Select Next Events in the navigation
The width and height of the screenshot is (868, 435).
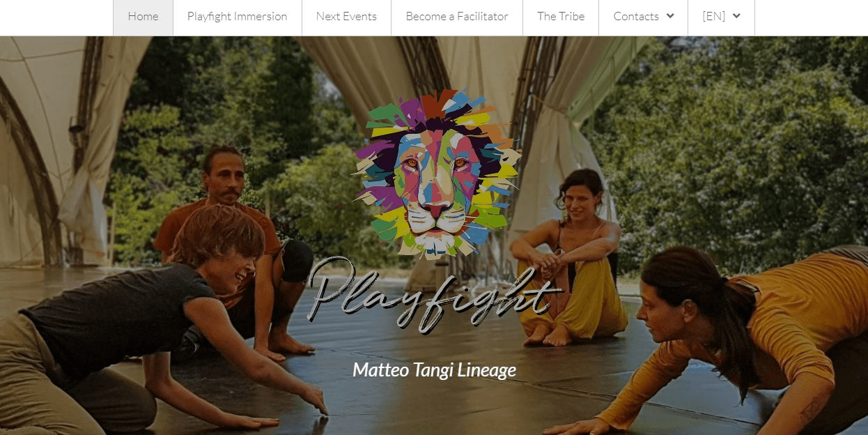[346, 17]
